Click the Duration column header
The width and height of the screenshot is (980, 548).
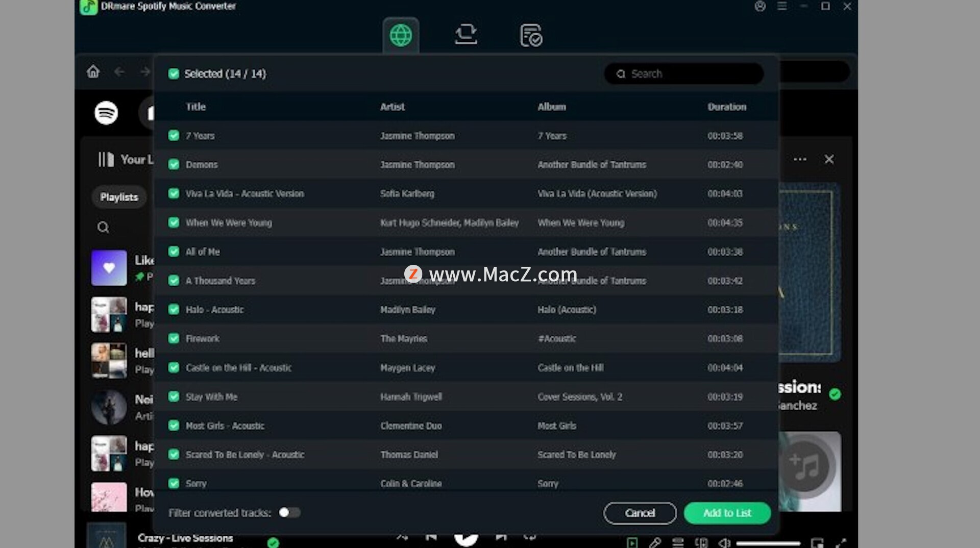727,107
